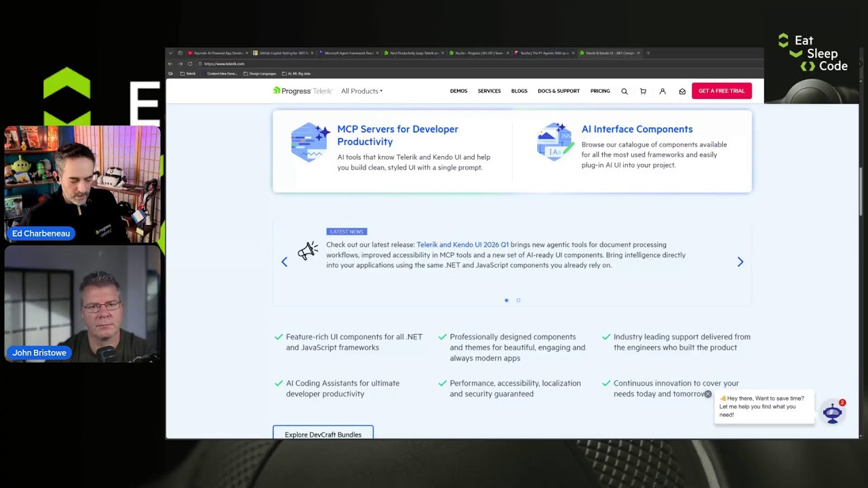Close the Telerik & Kendo UI tab
This screenshot has height=488, width=868.
pos(638,53)
